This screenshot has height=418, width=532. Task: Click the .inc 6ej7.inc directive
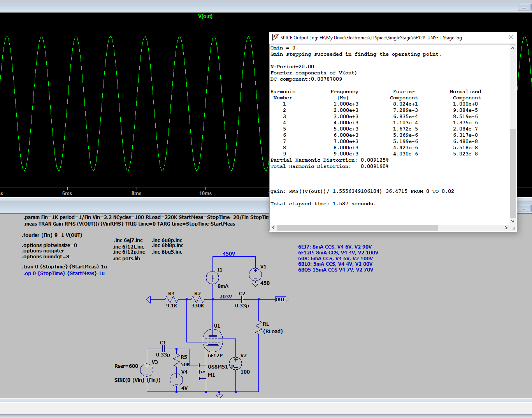128,240
